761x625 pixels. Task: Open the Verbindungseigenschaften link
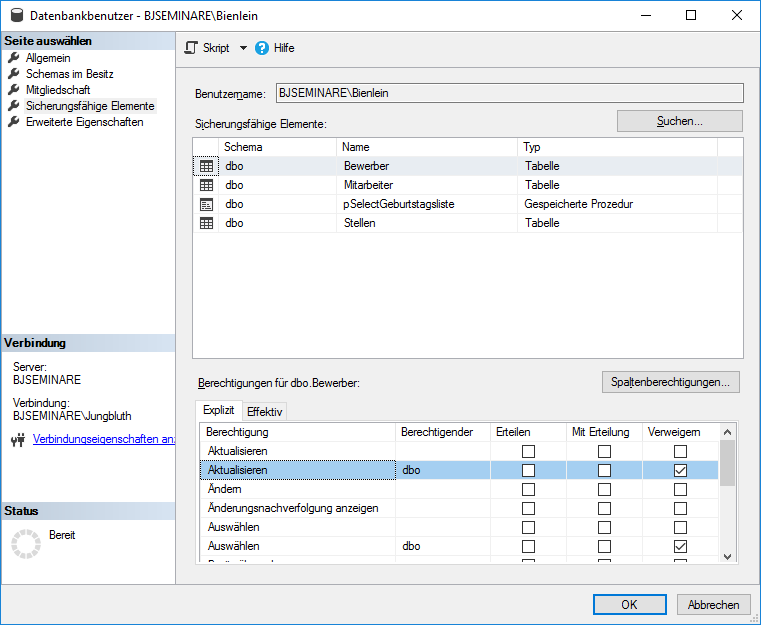pos(104,439)
